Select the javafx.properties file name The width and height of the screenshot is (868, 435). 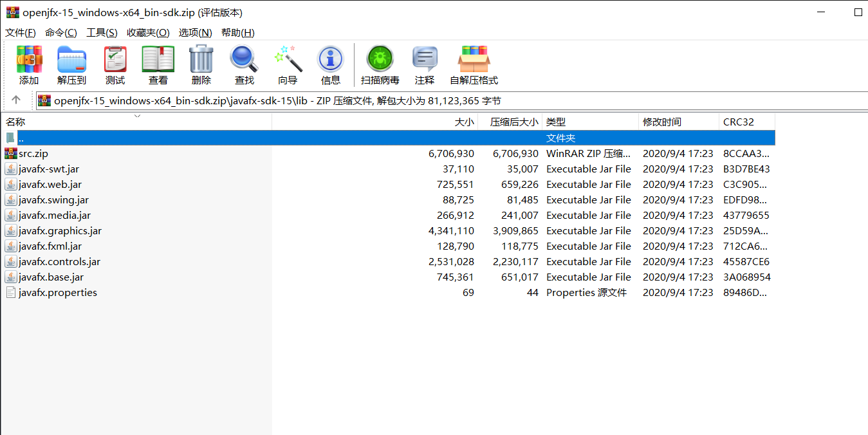[x=58, y=292]
